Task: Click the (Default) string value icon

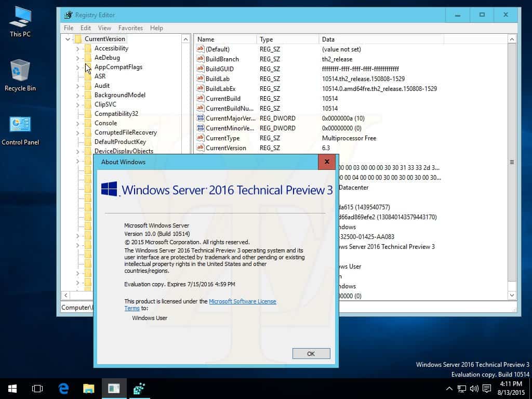Action: click(x=200, y=49)
